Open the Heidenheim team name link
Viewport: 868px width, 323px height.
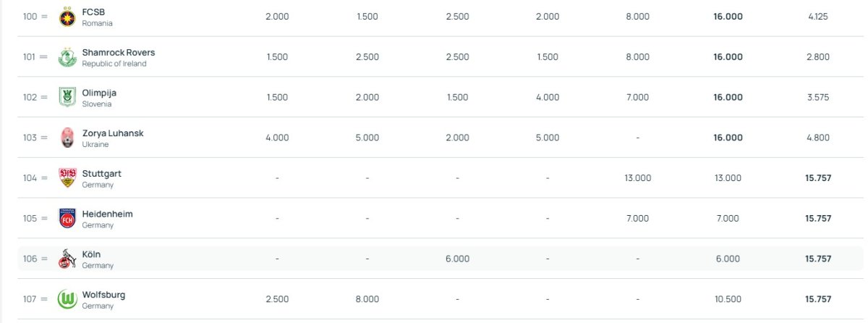pyautogui.click(x=107, y=214)
